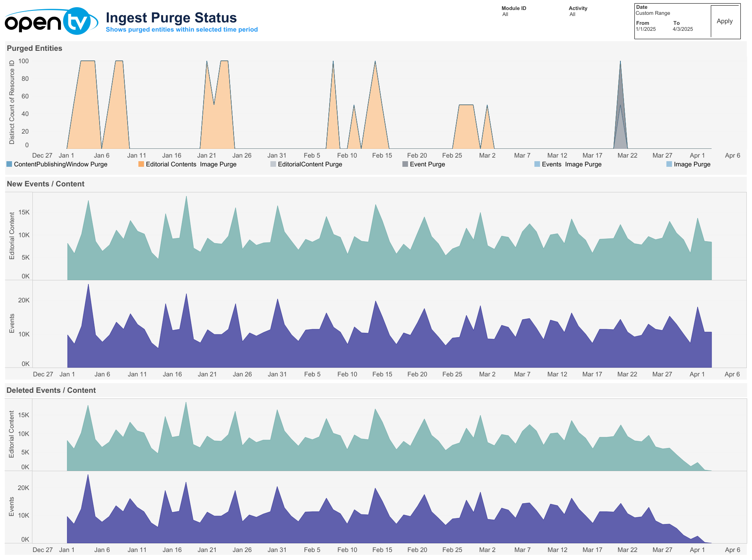Click the orange Editorial Contents color square
This screenshot has height=560, width=752.
click(x=140, y=164)
